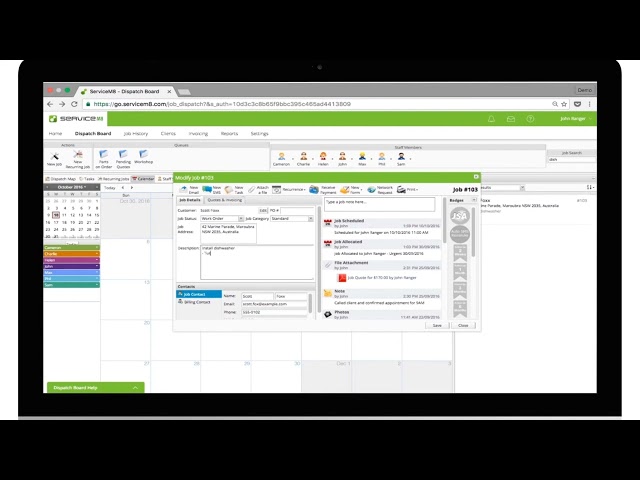Open the help question mark icon
This screenshot has height=480, width=640.
tap(530, 119)
